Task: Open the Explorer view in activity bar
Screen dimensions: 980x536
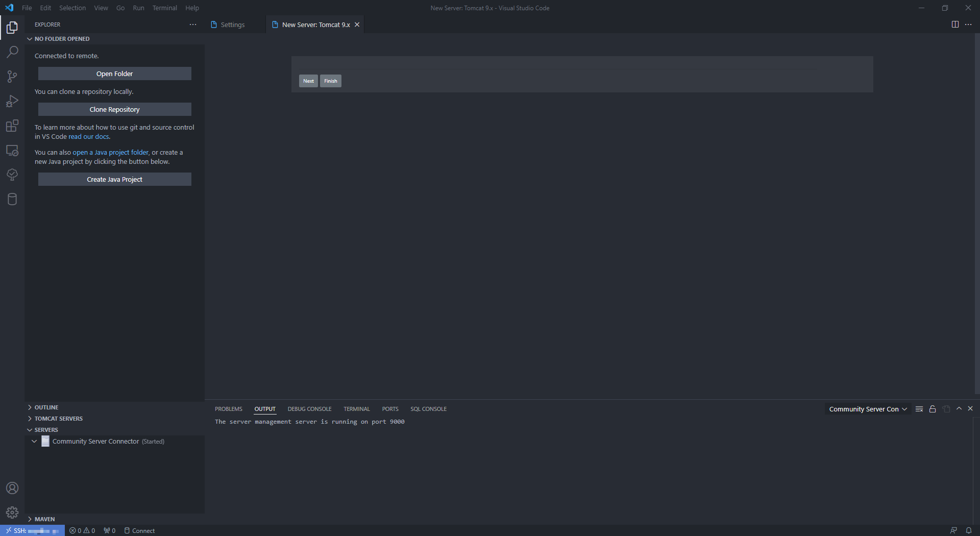Action: [x=12, y=27]
